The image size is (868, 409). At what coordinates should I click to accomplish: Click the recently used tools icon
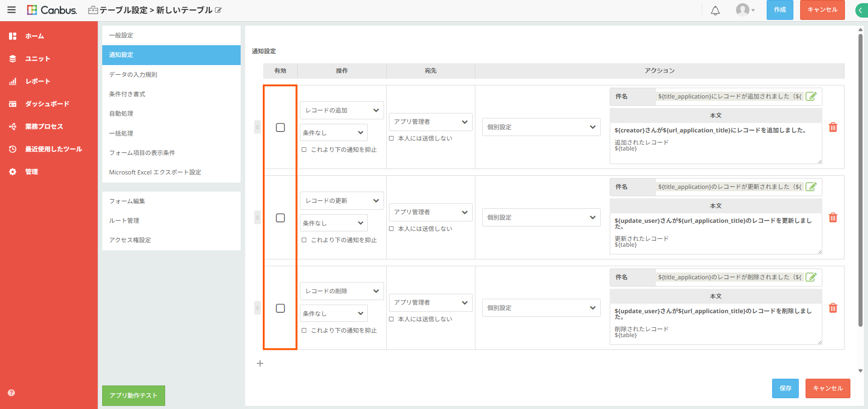click(13, 149)
